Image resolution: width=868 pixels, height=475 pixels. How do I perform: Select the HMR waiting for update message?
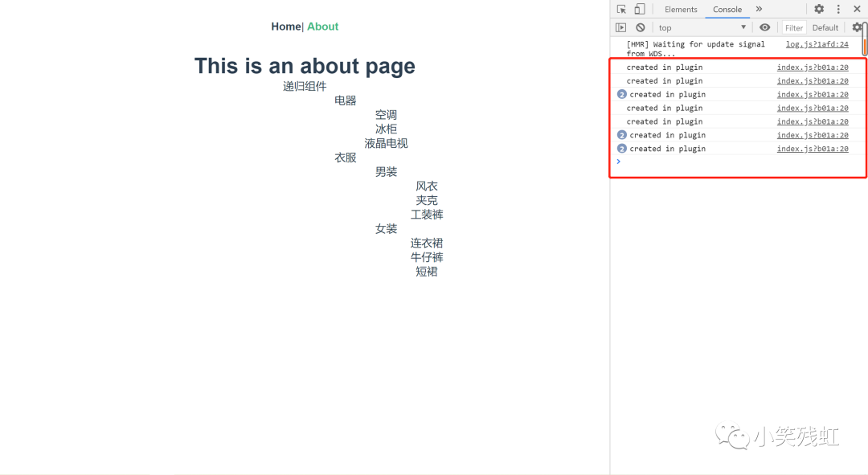(695, 49)
